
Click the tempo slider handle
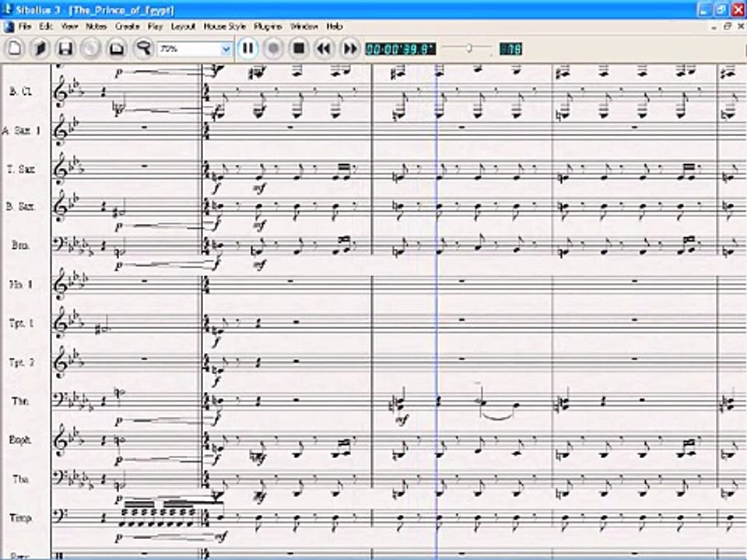click(x=469, y=48)
